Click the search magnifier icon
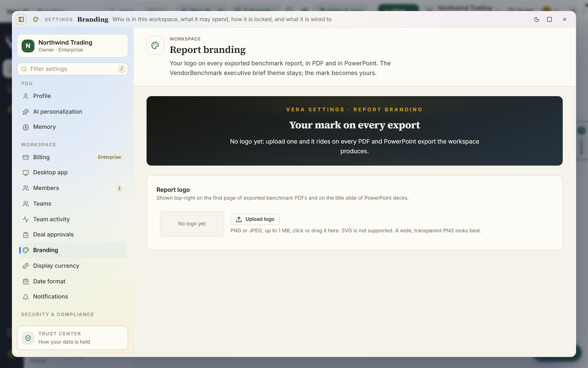 tap(24, 69)
